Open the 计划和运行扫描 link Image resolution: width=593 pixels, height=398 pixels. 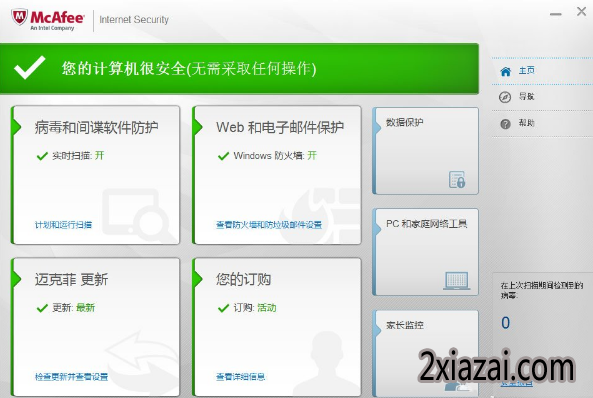tap(63, 225)
